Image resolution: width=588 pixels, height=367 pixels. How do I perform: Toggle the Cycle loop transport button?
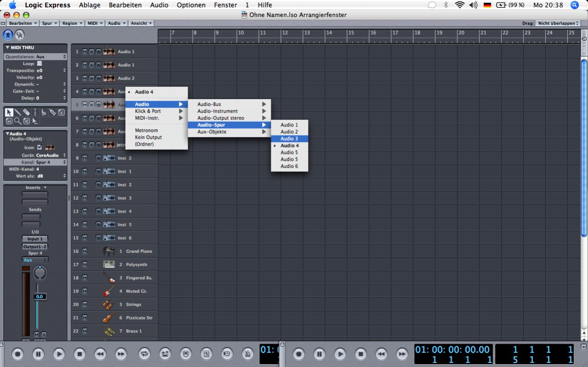coord(144,354)
